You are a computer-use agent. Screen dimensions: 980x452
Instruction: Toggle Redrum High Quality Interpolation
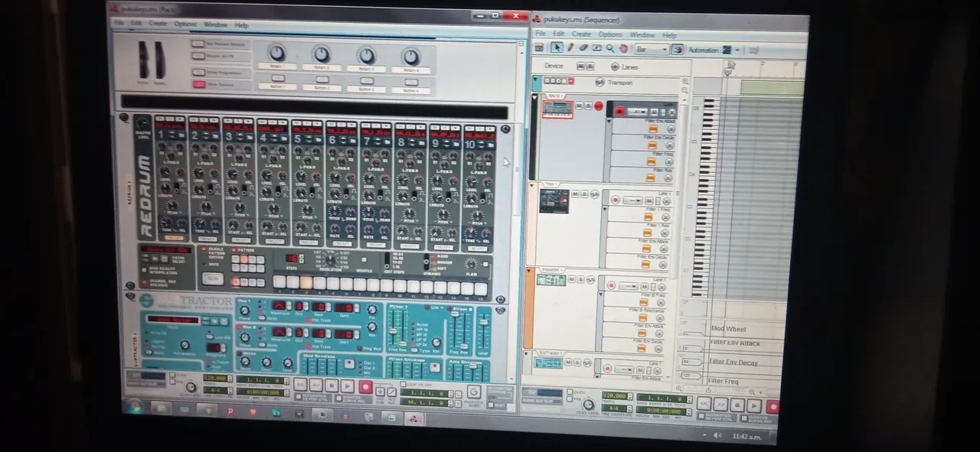tap(145, 269)
